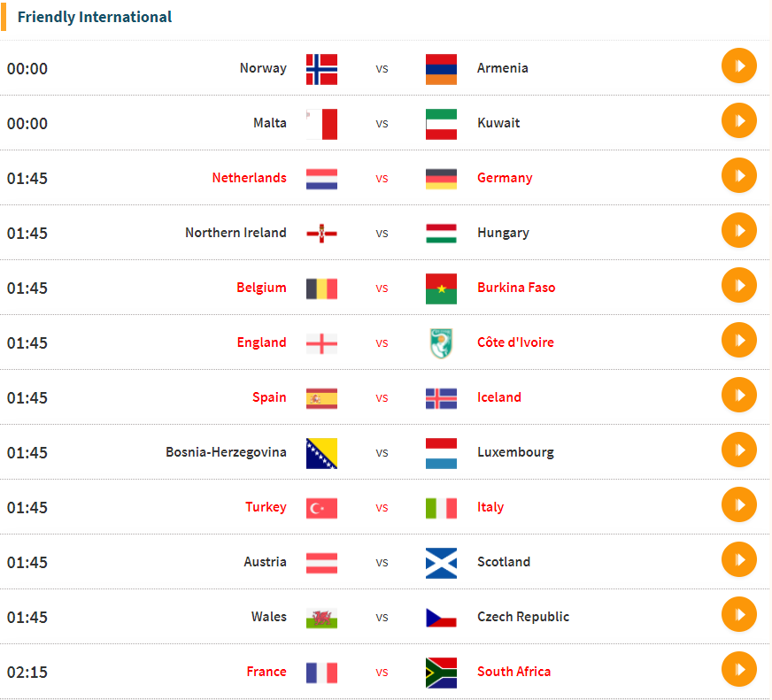Click the Friendly International section header
The height and width of the screenshot is (700, 772).
[x=95, y=17]
